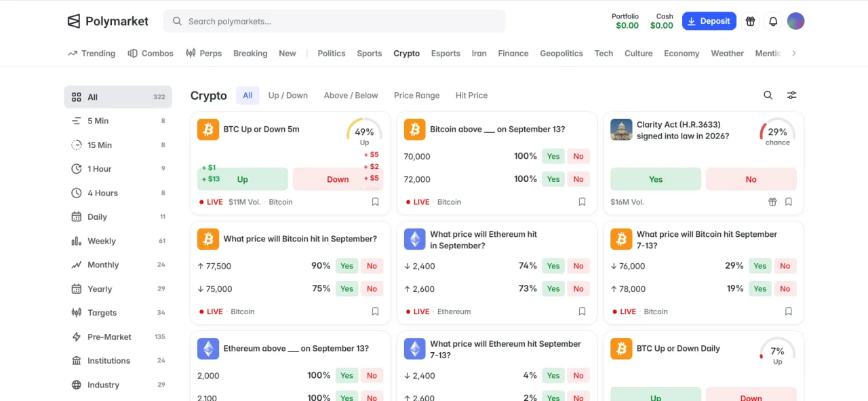Click the gift icon on Clarity Act card
Screen dimensions: 868x401
pos(772,202)
